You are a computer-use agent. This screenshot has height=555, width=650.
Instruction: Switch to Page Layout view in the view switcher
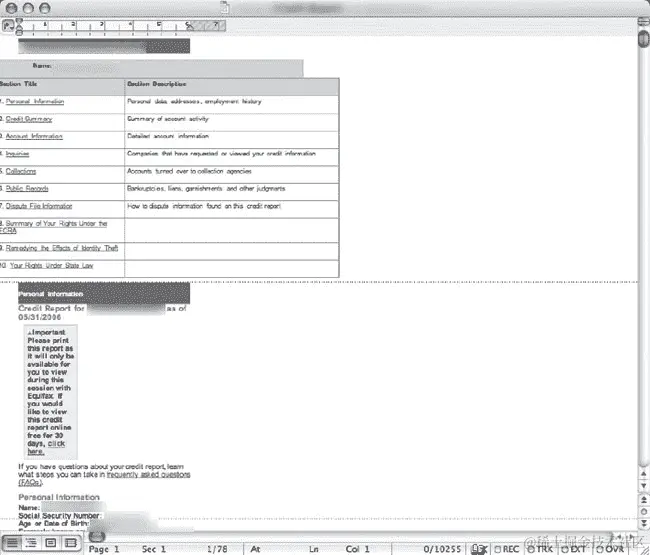click(x=51, y=543)
